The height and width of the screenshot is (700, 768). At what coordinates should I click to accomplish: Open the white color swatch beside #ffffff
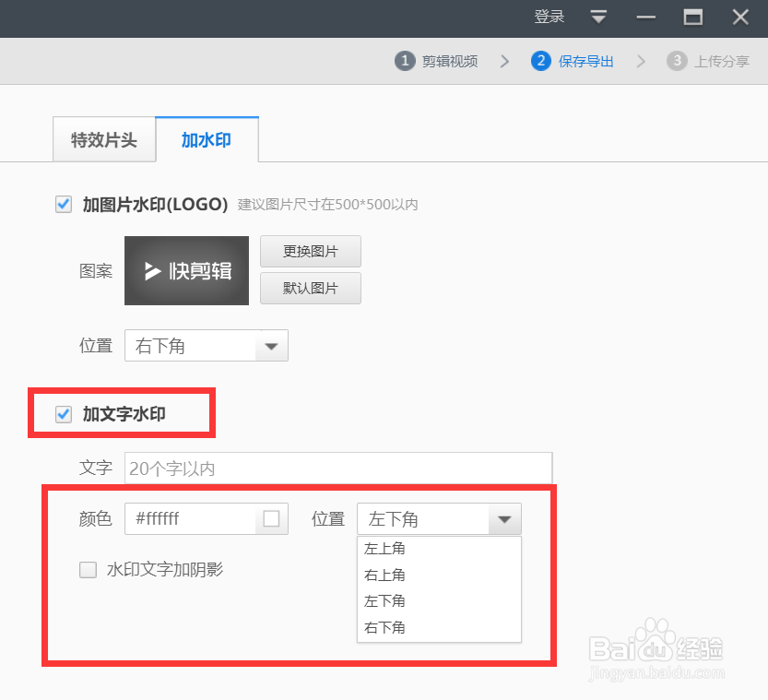[x=271, y=519]
